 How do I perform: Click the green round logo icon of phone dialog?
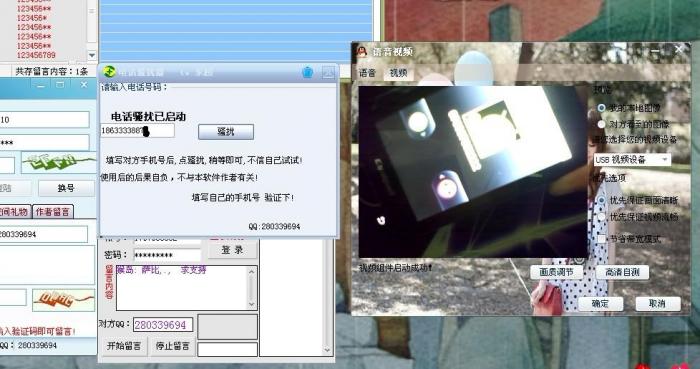click(109, 71)
